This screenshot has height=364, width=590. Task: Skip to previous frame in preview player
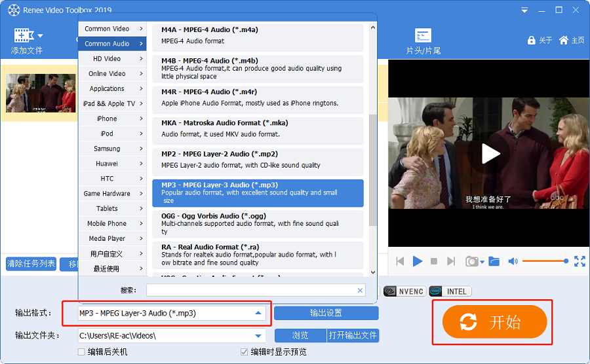tap(400, 261)
